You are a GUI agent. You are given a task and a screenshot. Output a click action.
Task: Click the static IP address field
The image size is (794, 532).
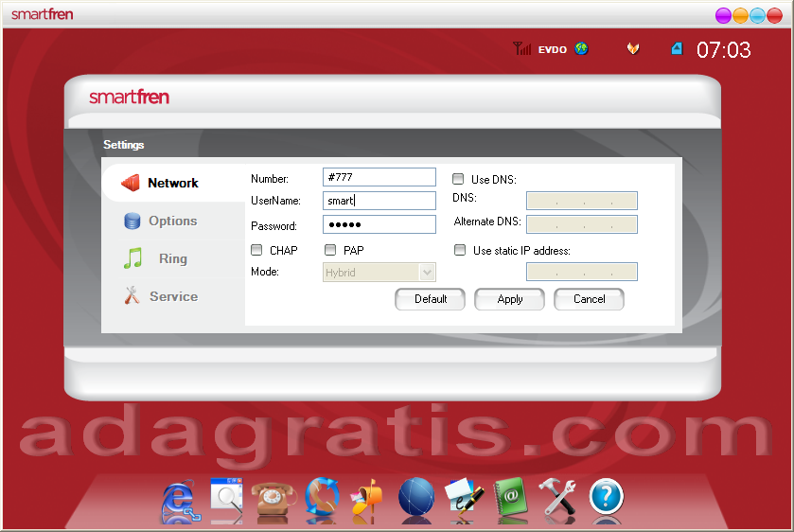coord(582,272)
